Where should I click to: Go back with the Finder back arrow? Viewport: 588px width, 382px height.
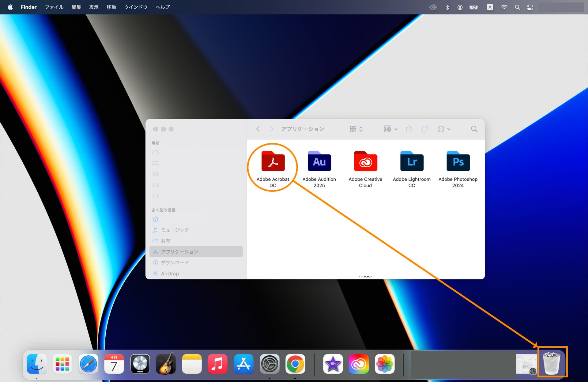pos(258,129)
